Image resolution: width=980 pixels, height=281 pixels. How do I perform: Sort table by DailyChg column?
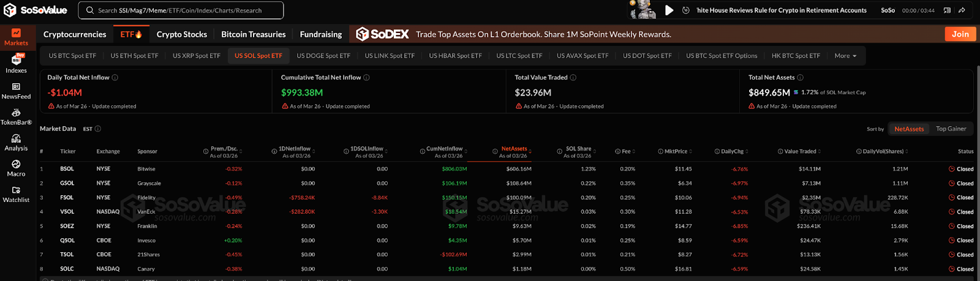coord(733,151)
